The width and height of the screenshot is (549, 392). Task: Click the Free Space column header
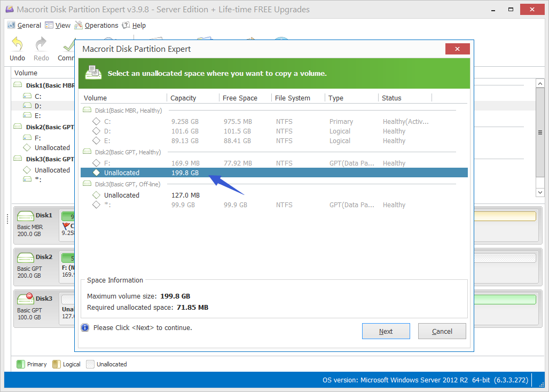[x=246, y=98]
